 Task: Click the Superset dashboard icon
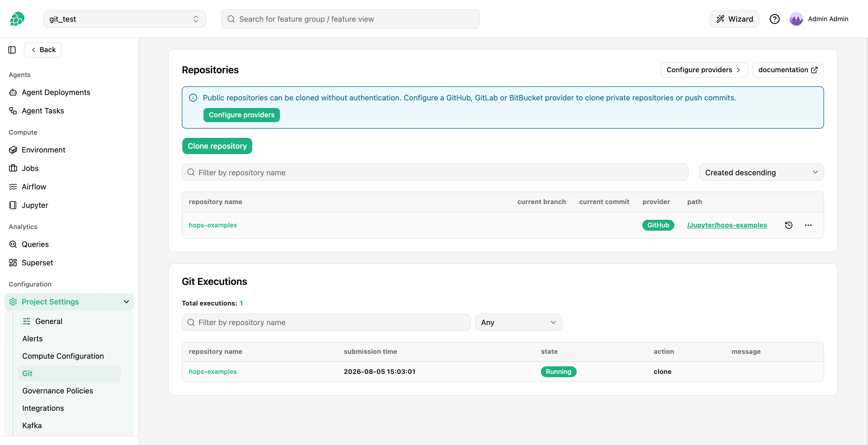coord(13,263)
